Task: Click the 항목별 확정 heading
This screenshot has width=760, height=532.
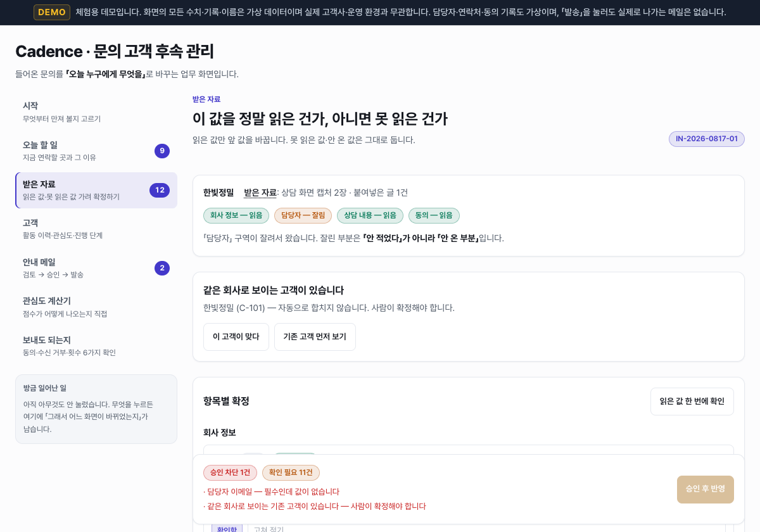Action: [226, 402]
